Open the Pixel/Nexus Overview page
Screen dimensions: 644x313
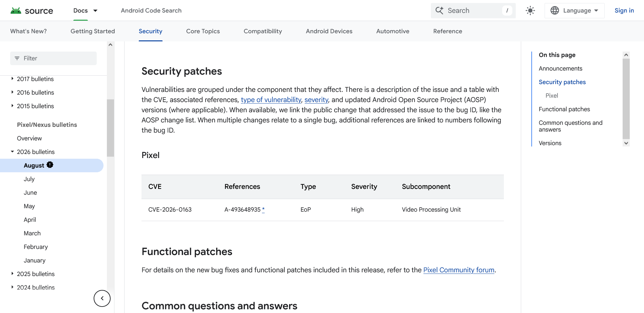[x=30, y=138]
